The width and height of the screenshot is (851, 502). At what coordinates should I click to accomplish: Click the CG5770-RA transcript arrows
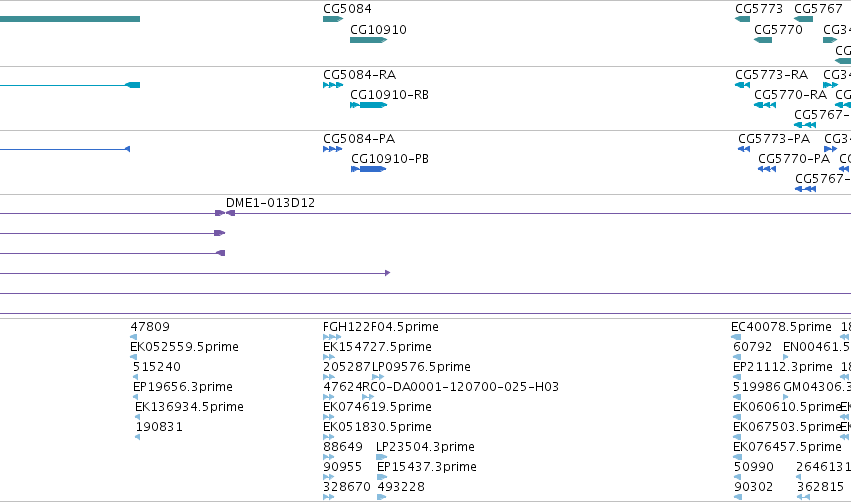click(x=765, y=105)
